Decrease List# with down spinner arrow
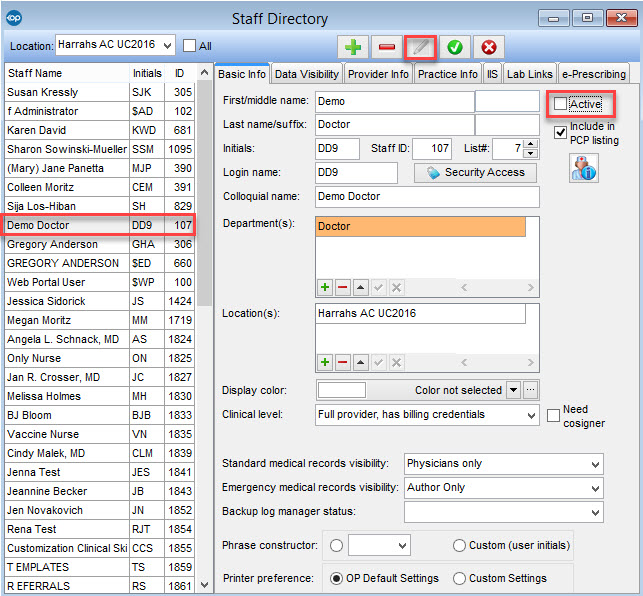 pyautogui.click(x=531, y=153)
